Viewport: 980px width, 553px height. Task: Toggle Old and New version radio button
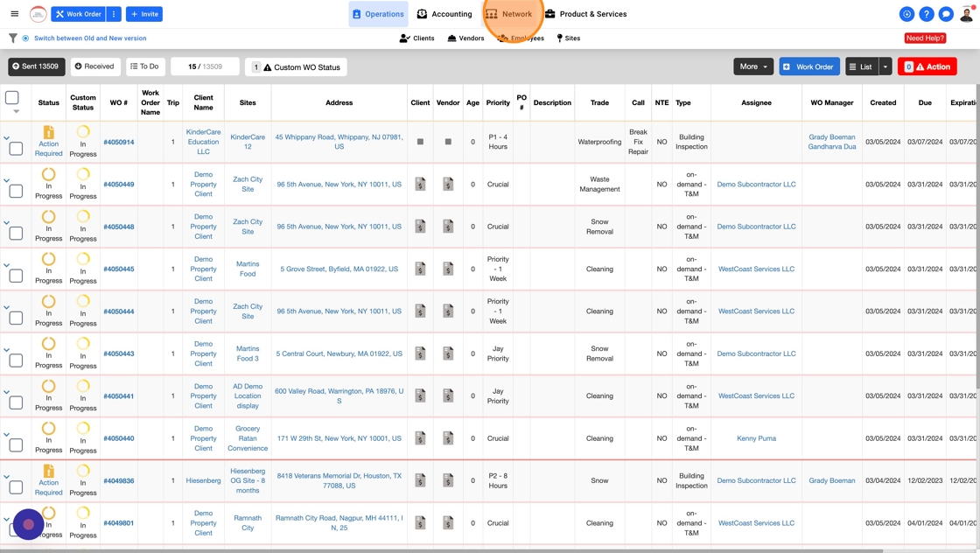[25, 38]
